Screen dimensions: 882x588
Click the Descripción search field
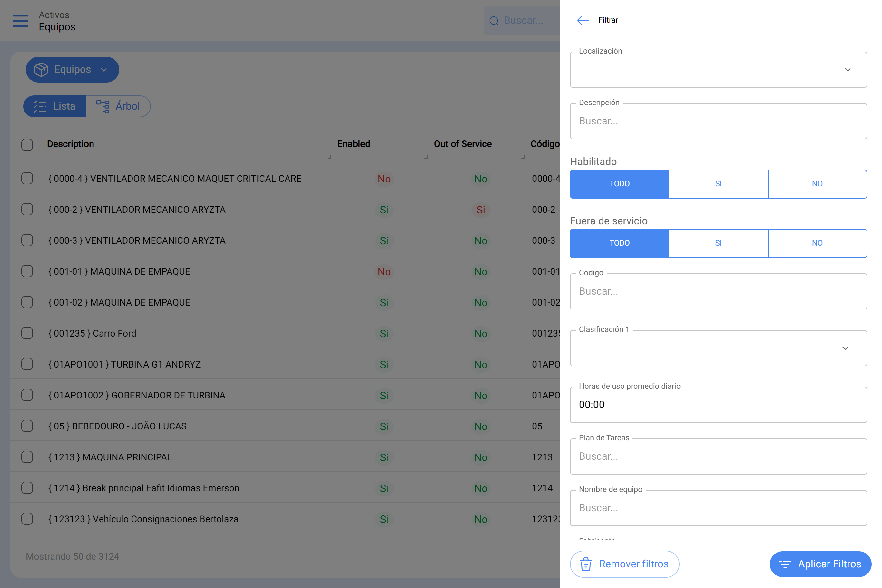[x=718, y=121]
